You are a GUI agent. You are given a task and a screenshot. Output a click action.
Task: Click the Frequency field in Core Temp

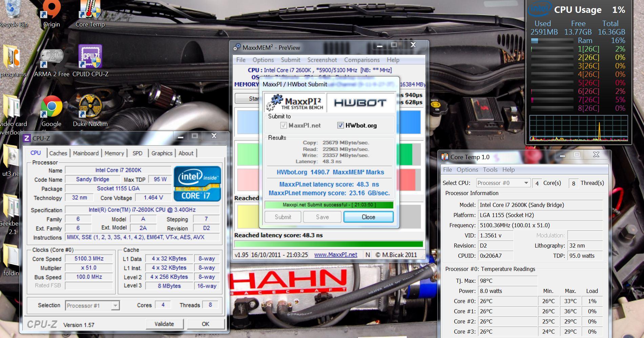(540, 225)
